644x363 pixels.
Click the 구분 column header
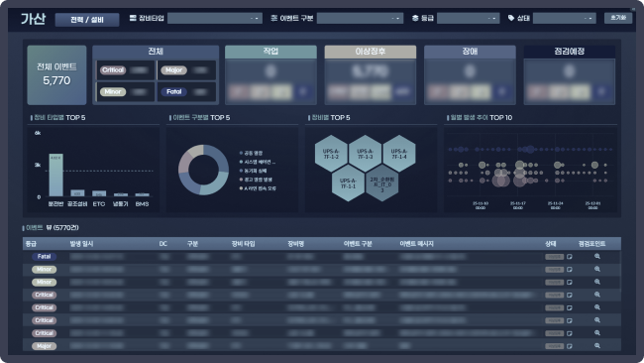[192, 244]
